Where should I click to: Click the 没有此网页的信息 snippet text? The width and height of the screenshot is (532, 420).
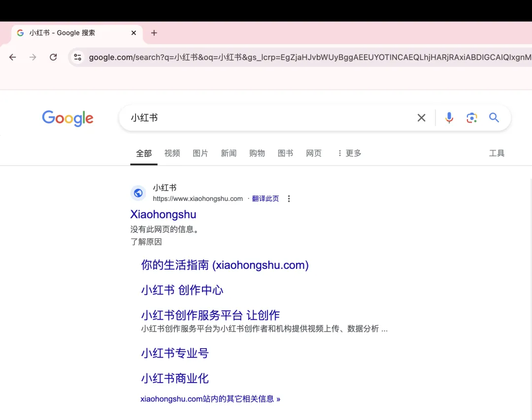(x=166, y=229)
